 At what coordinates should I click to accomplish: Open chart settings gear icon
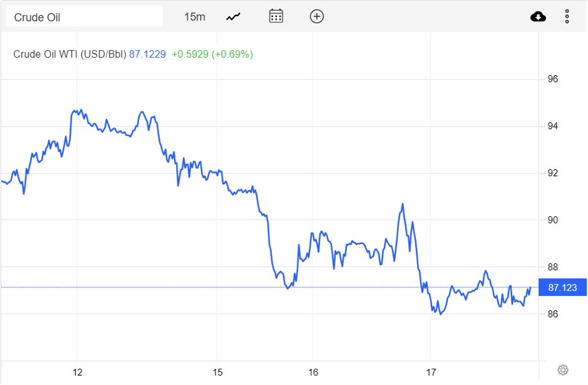(563, 370)
